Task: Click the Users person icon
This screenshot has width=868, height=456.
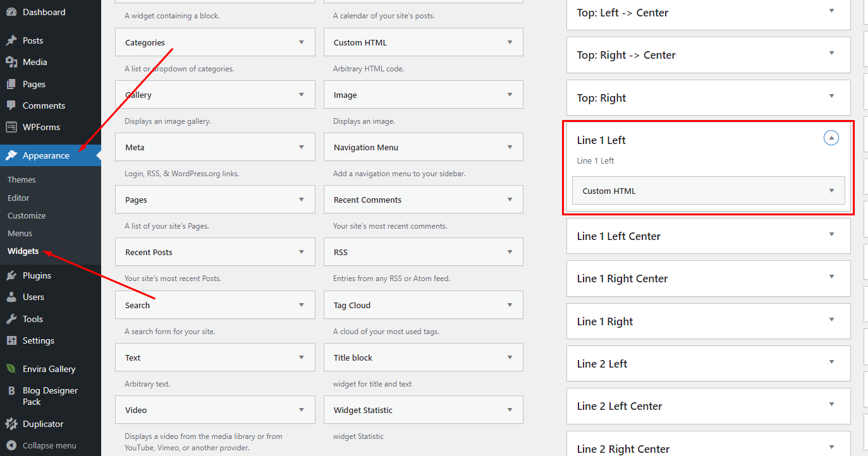Action: [11, 297]
